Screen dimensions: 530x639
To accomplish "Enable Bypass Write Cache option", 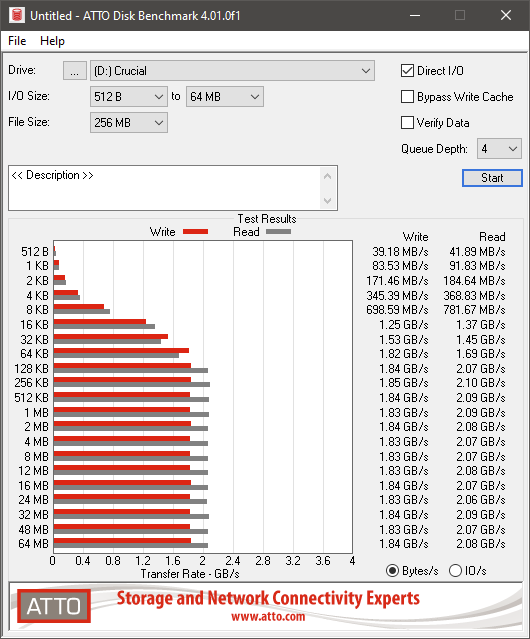I will coord(407,97).
